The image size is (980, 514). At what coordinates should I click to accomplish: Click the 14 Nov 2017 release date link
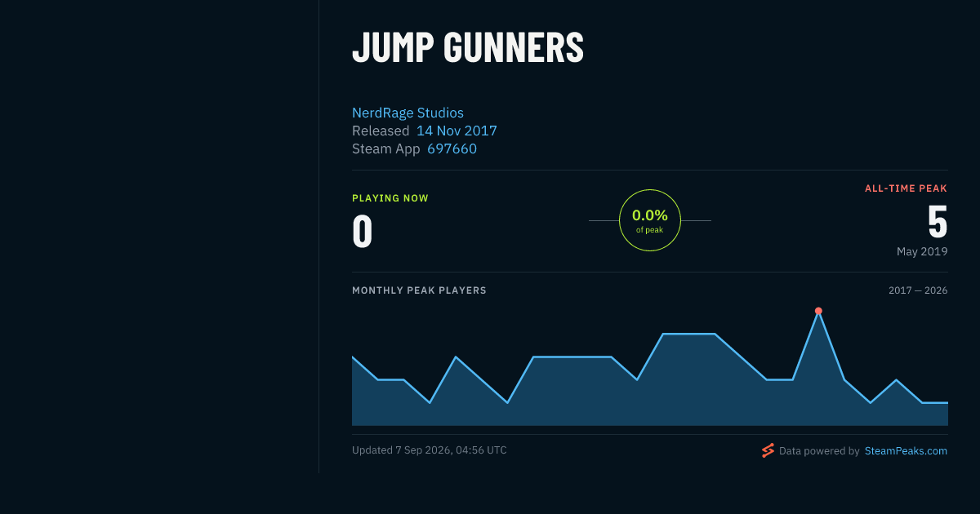pos(457,131)
